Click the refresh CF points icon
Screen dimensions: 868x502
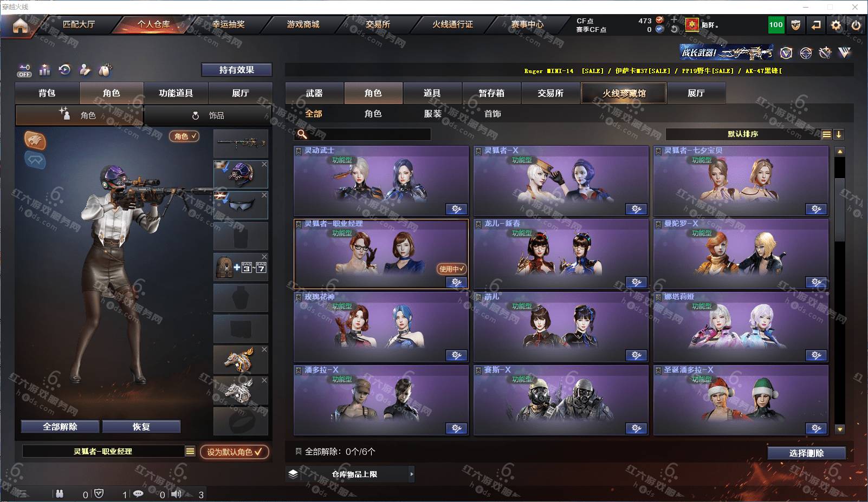(674, 29)
